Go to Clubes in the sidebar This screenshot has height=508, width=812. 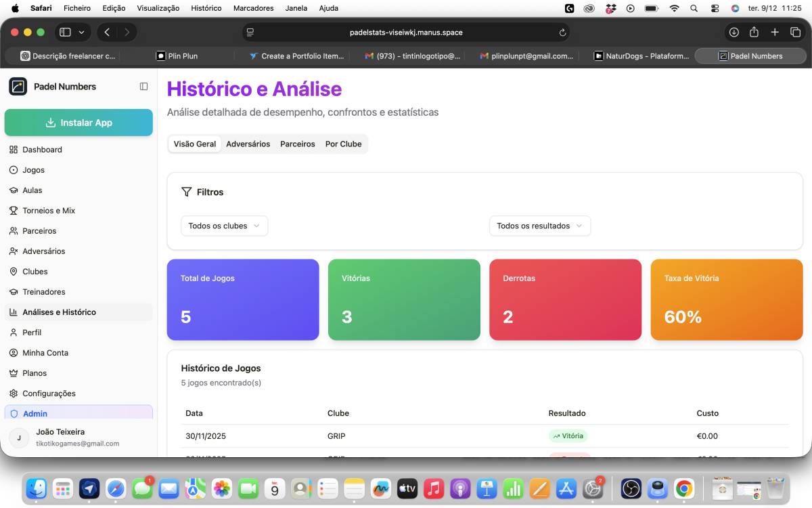(78, 272)
